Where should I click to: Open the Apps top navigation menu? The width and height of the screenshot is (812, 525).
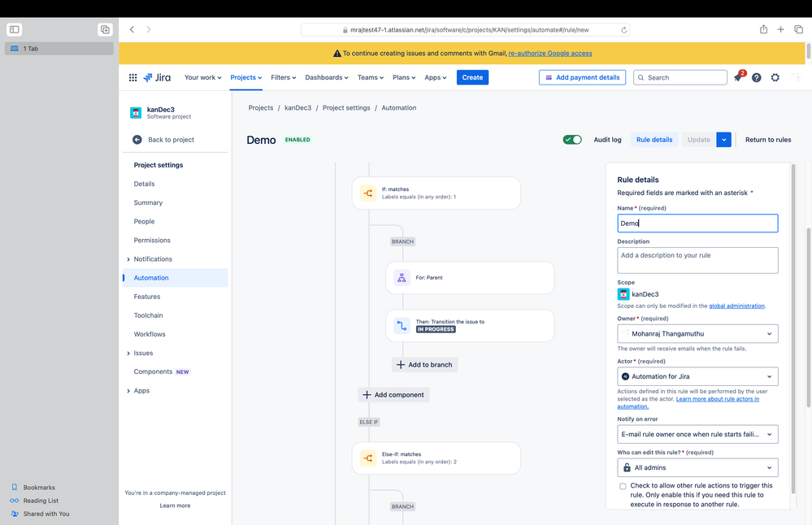tap(436, 78)
